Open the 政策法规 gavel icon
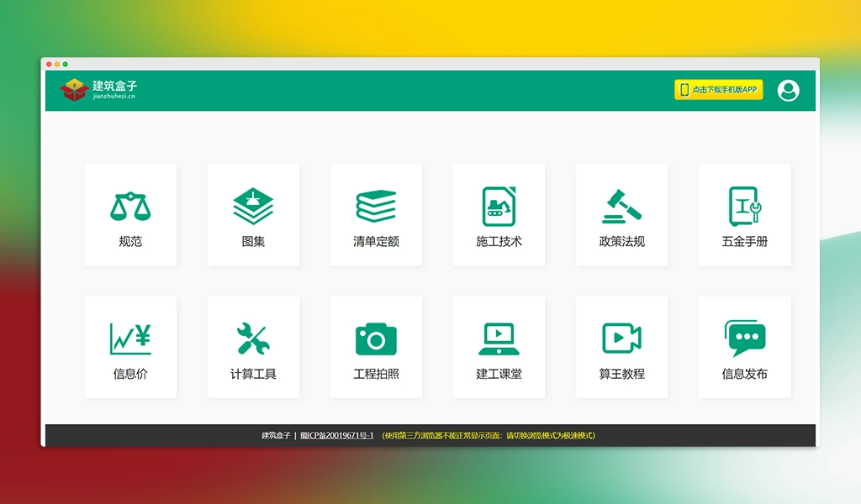This screenshot has height=504, width=861. (621, 206)
